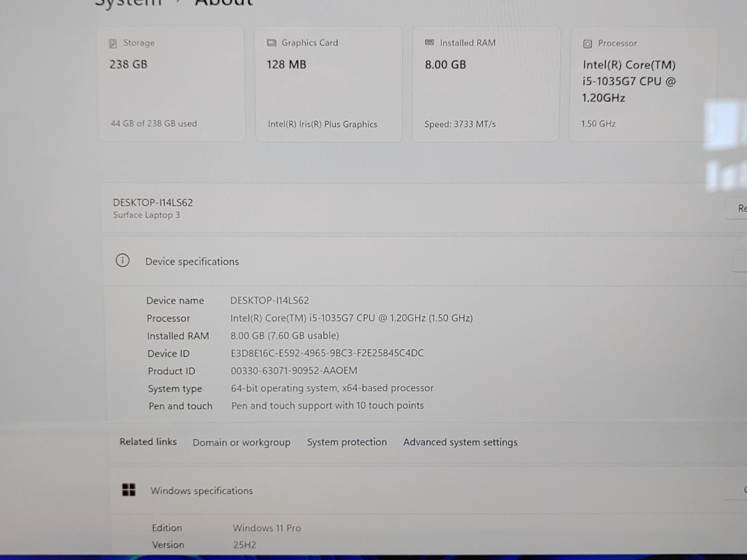Expand the Windows specifications section header
Viewport: 747px width, 560px height.
(x=427, y=490)
